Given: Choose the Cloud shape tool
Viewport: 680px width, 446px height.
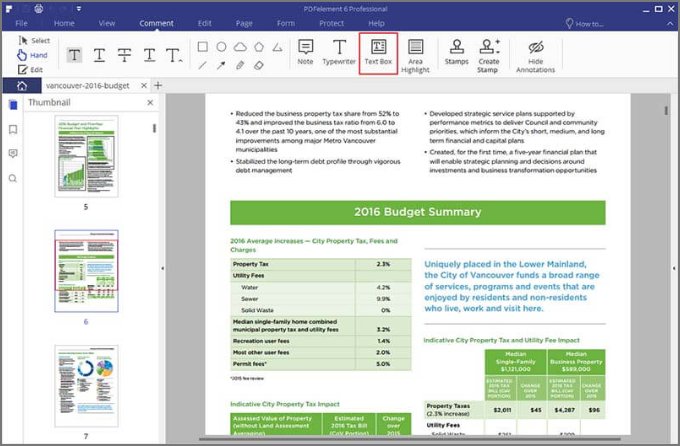Looking at the screenshot, I should coord(240,46).
